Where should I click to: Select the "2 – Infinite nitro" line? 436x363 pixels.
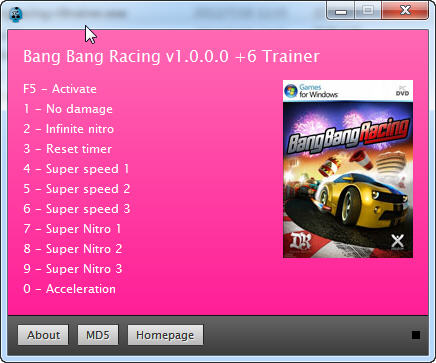click(x=69, y=129)
